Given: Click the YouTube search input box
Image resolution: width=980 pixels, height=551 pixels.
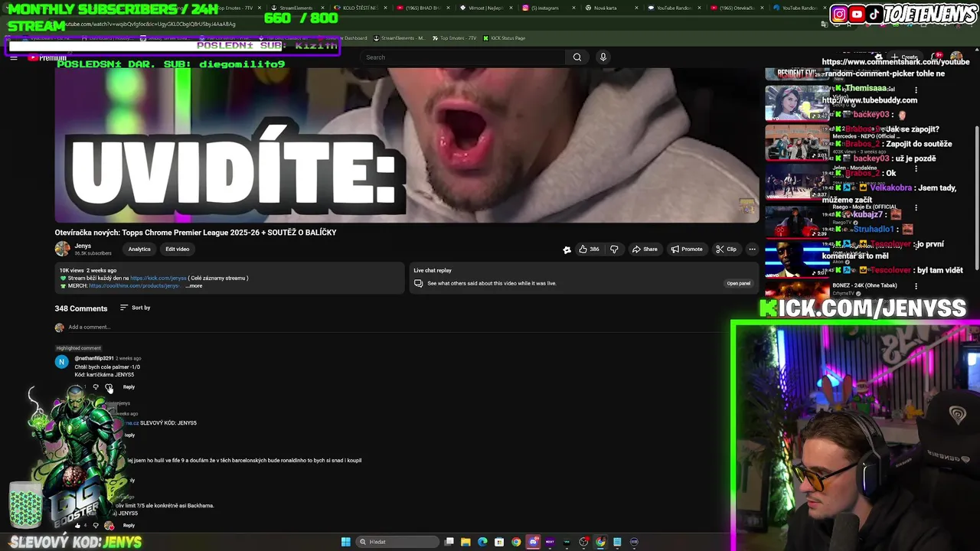Looking at the screenshot, I should pos(463,57).
